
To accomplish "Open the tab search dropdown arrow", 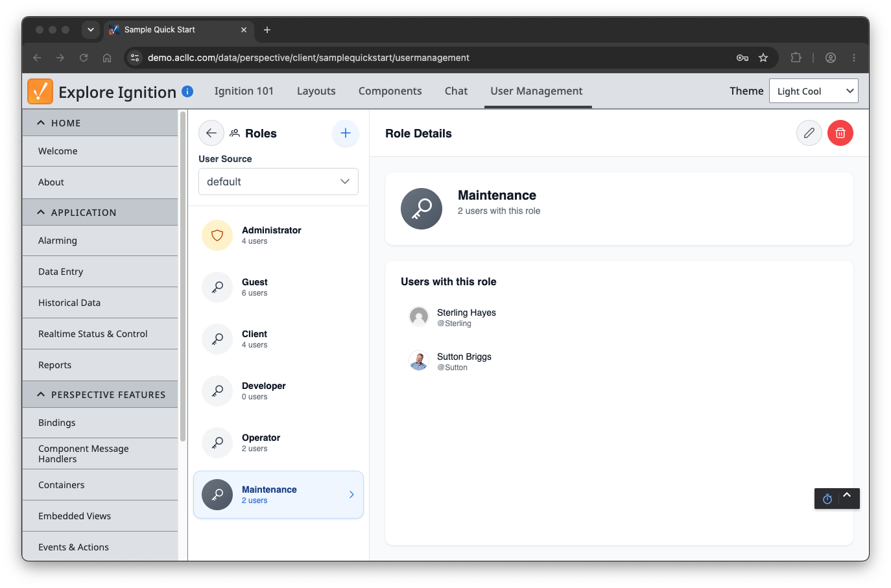I will click(x=91, y=30).
